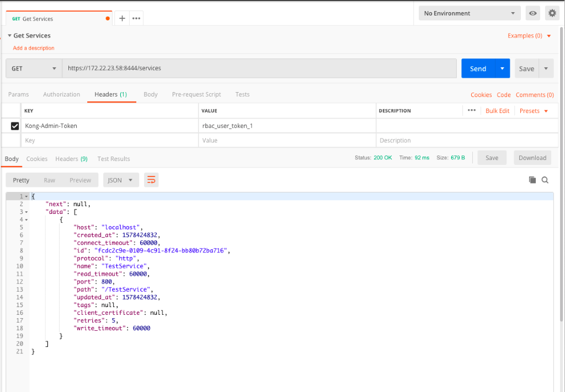Click the blue Send button
The height and width of the screenshot is (392, 565).
point(478,68)
